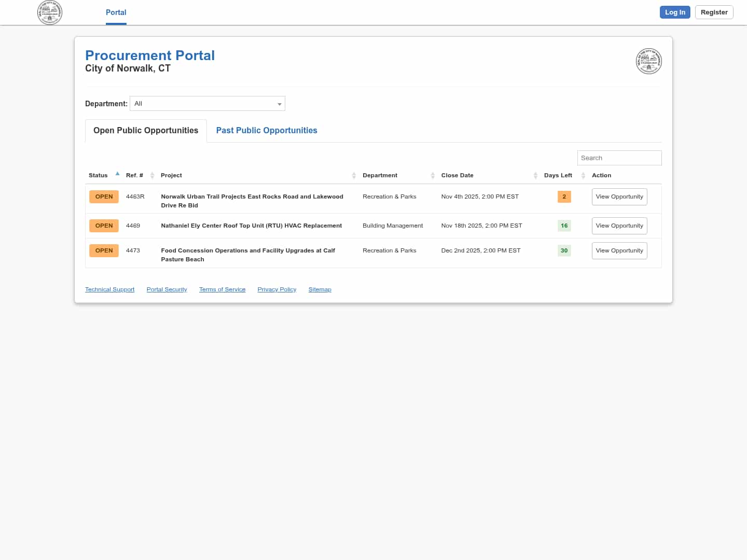The height and width of the screenshot is (560, 747).
Task: Sort by Close Date column arrows
Action: coord(535,175)
